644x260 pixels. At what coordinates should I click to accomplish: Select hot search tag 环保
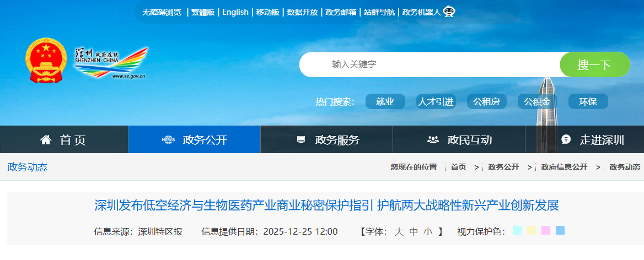click(588, 102)
